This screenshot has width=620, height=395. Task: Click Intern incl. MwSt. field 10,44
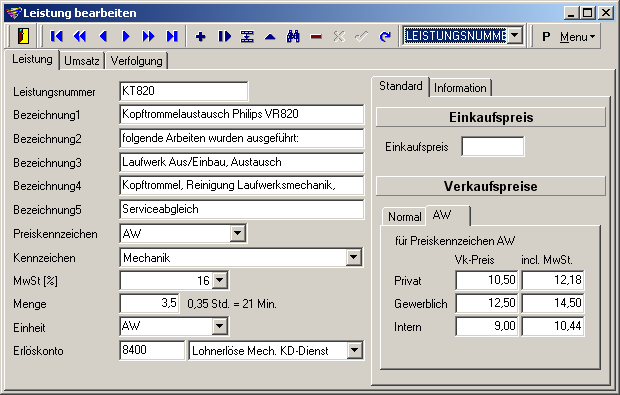pyautogui.click(x=553, y=326)
